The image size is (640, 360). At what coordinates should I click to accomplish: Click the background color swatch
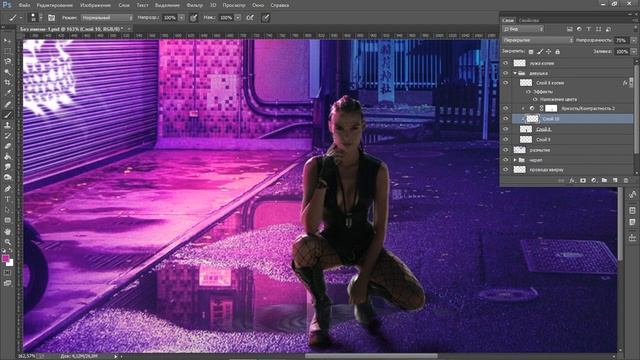[10, 262]
